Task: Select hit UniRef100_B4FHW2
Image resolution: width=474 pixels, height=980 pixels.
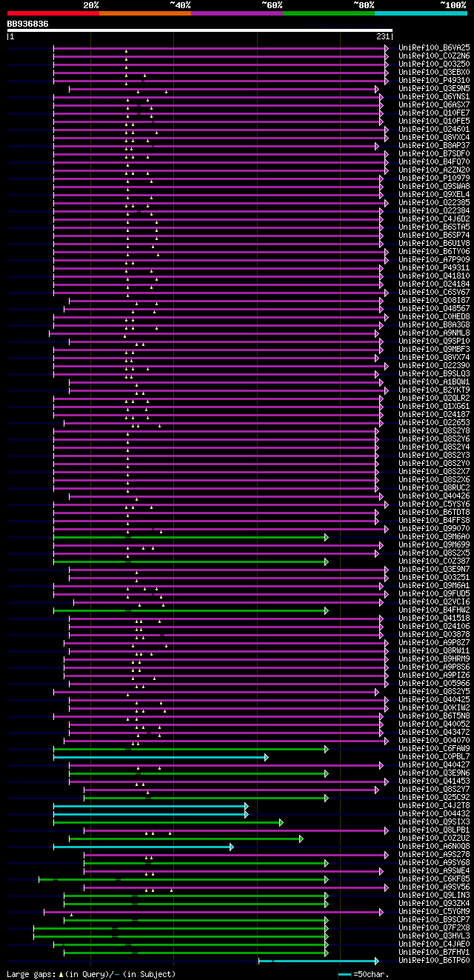Action: 434,610
